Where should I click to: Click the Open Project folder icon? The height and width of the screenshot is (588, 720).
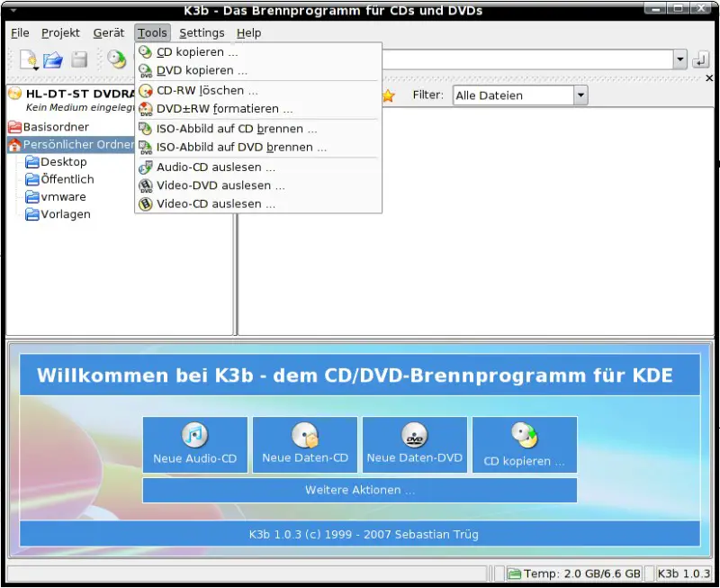(53, 59)
